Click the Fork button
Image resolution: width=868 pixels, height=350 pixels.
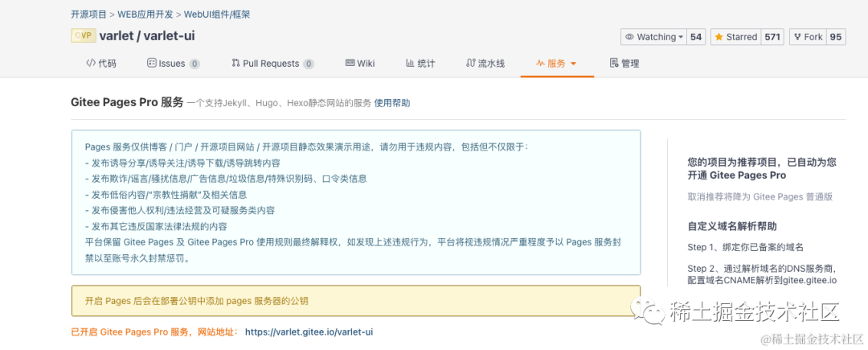(808, 37)
